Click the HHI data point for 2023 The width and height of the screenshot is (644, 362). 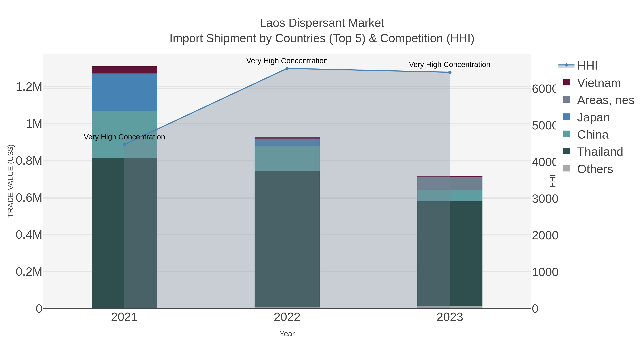(450, 72)
